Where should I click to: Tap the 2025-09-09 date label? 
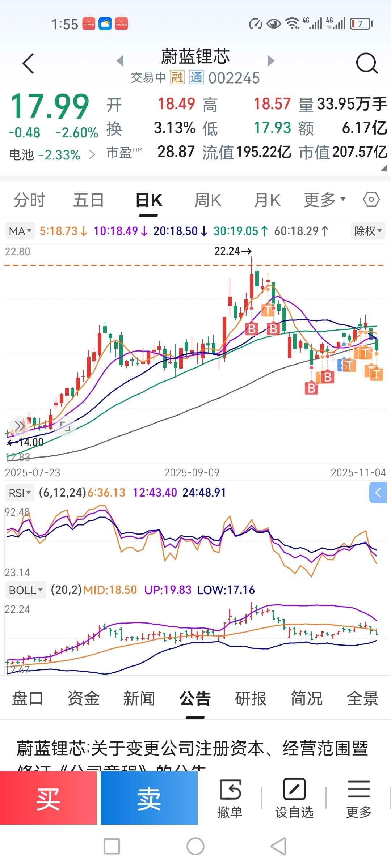tap(192, 472)
